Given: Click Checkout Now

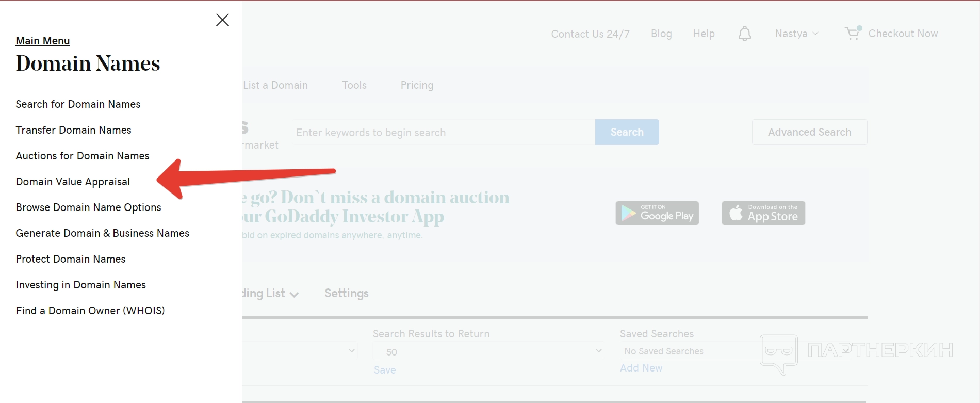Looking at the screenshot, I should [903, 34].
